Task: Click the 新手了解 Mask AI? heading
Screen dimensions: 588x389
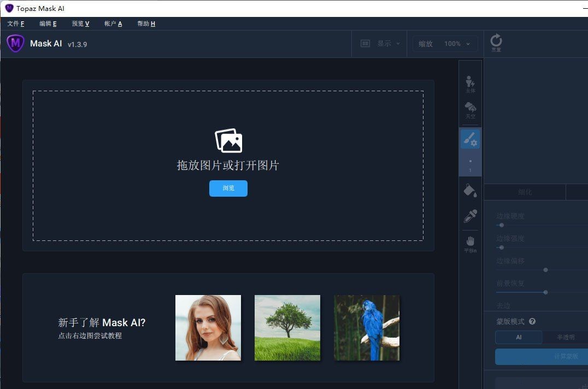Action: click(x=102, y=323)
